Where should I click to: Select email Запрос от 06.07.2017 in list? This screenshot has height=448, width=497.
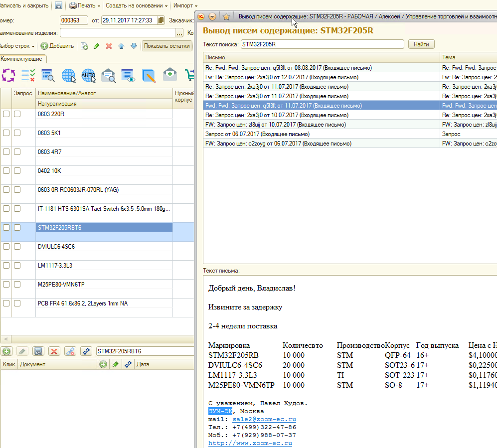(x=257, y=134)
